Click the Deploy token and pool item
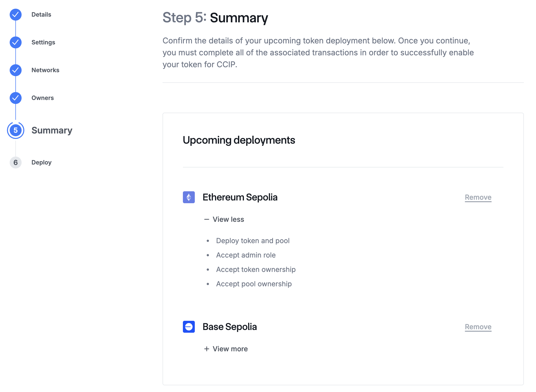The width and height of the screenshot is (536, 392). [253, 240]
